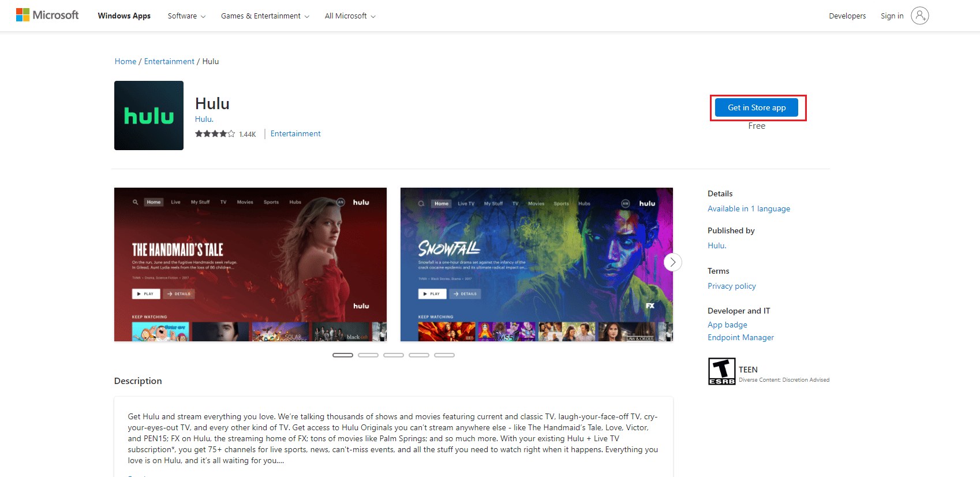
Task: Click the ESRB Teen rating badge
Action: coord(721,371)
